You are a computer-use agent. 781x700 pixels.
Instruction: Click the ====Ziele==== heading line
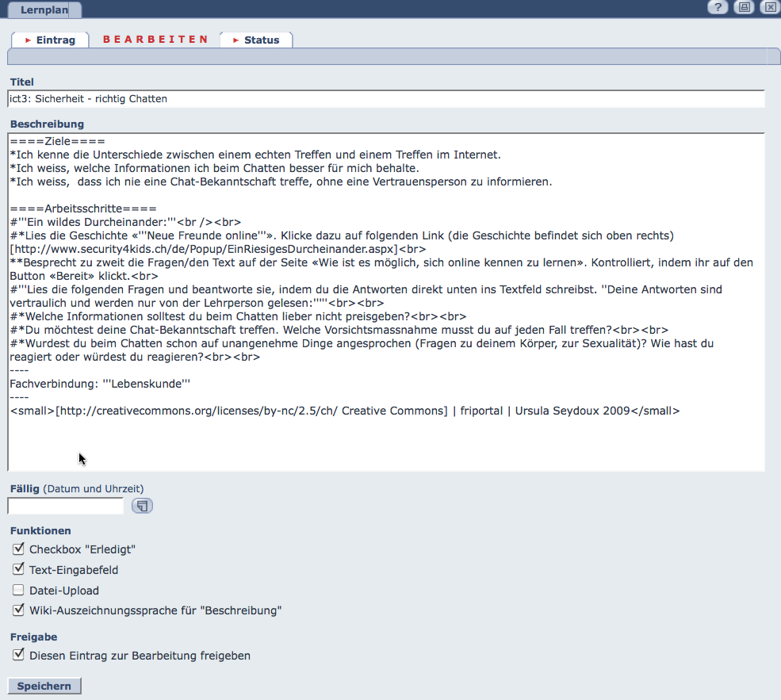pos(58,141)
